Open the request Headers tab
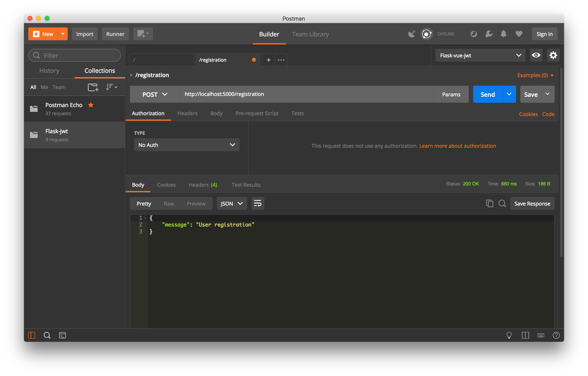Viewport: 588px width, 376px height. tap(187, 113)
